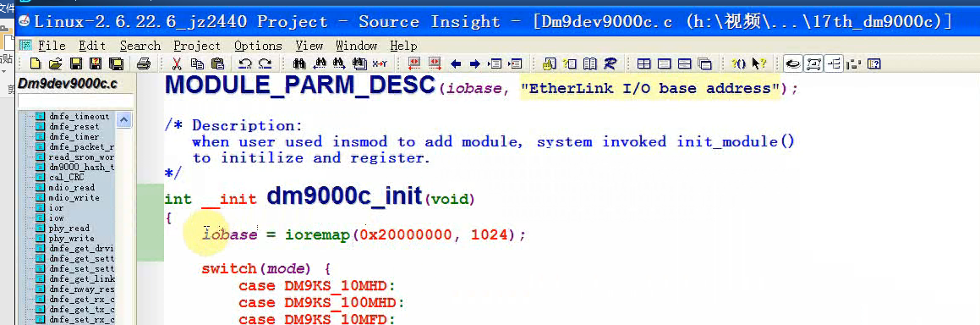Viewport: 980px width, 325px height.
Task: Toggle the disc-shaped panel button in toolbar
Action: [794, 63]
